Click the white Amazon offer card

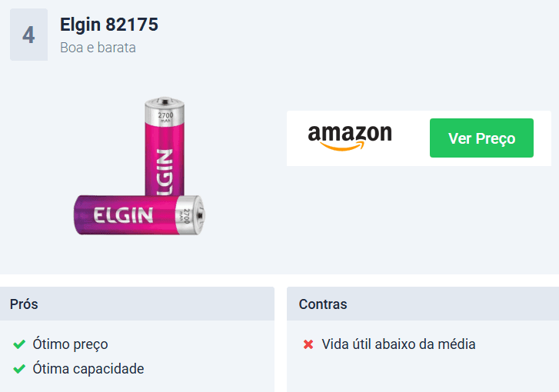click(419, 138)
